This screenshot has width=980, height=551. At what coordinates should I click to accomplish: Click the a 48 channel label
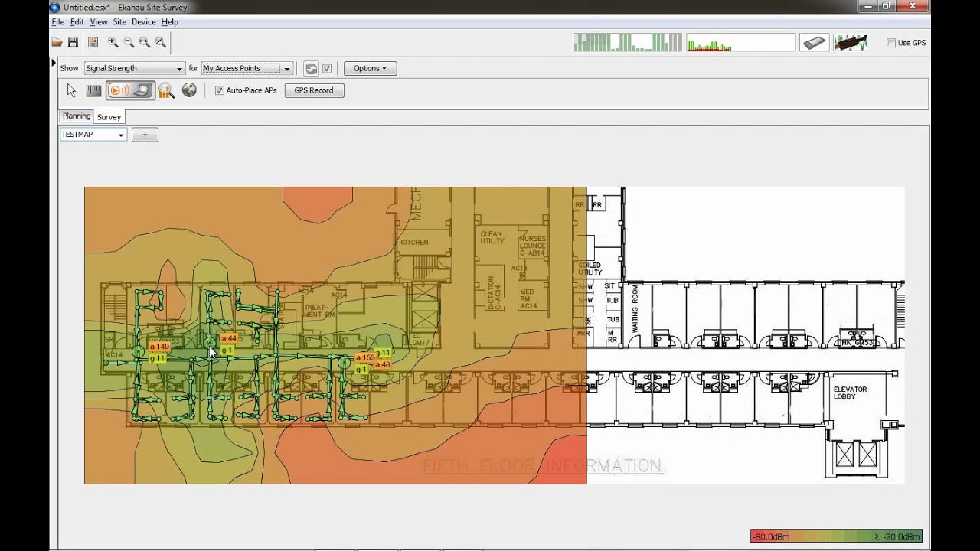pos(383,364)
